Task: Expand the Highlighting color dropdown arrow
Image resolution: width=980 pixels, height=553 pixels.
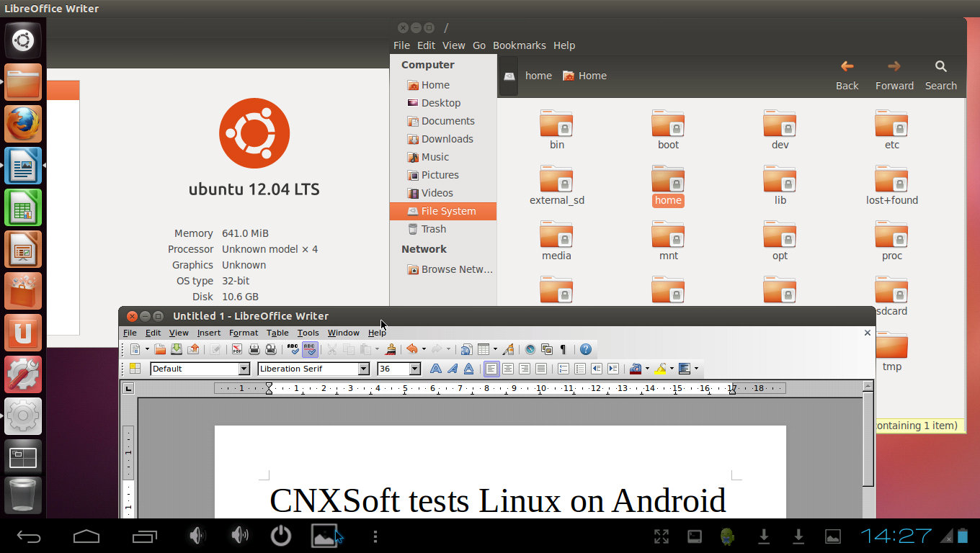Action: pos(672,369)
